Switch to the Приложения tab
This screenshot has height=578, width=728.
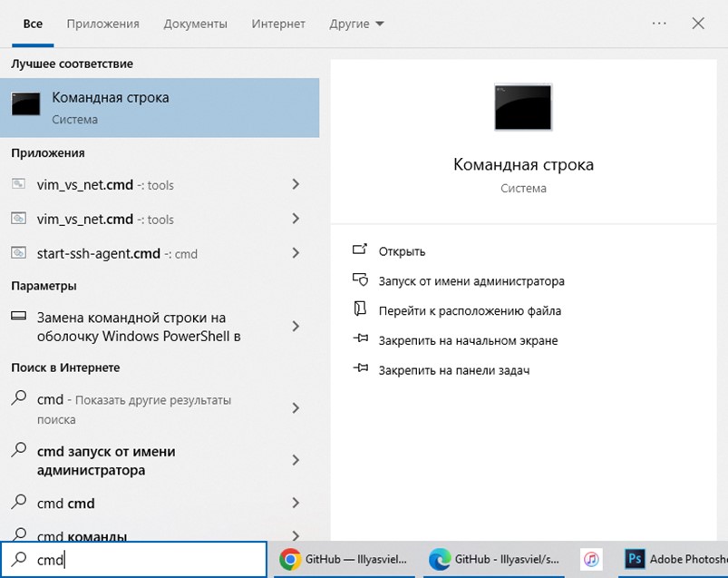point(102,24)
